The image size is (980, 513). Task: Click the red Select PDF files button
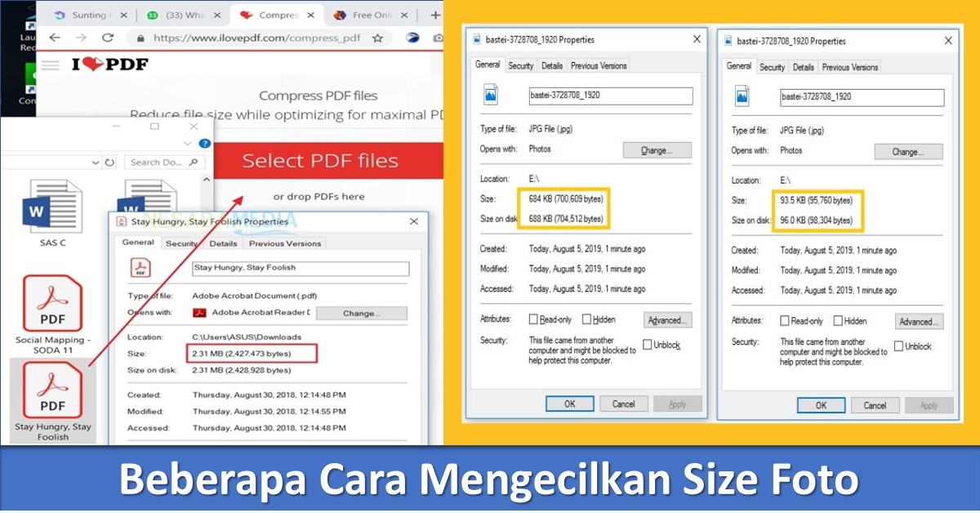pos(320,160)
